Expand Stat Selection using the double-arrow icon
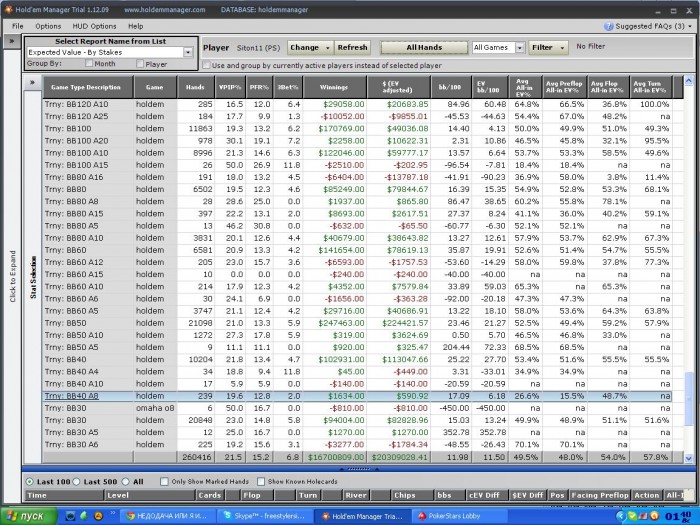 point(33,83)
